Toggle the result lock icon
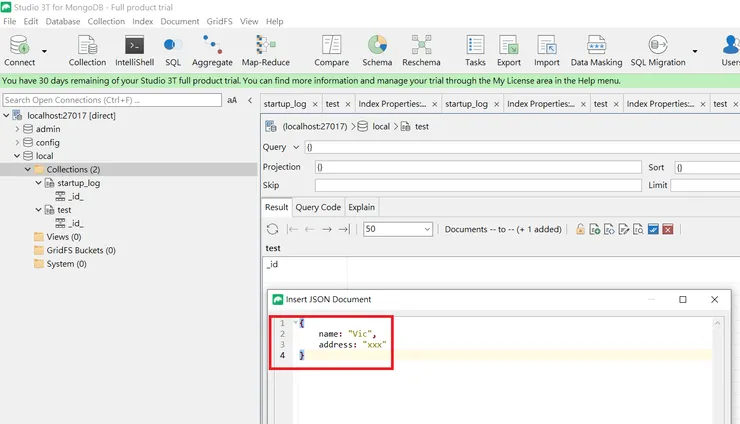This screenshot has width=740, height=424. pyautogui.click(x=580, y=229)
